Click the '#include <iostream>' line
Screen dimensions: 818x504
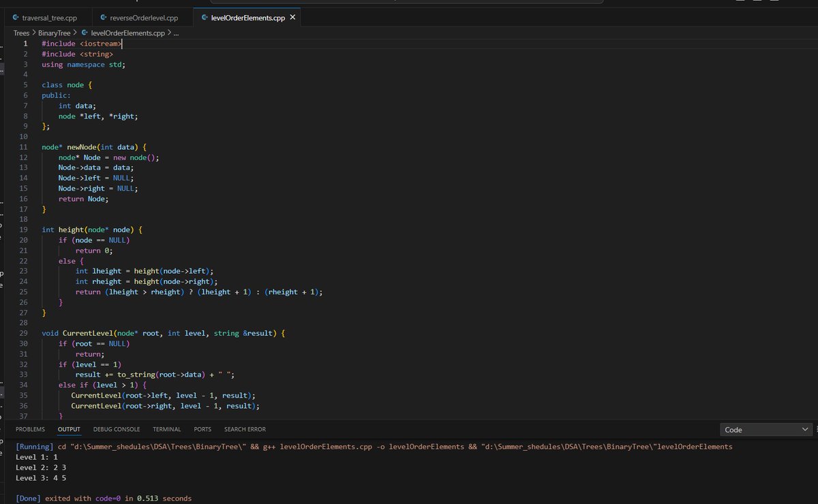click(x=82, y=44)
